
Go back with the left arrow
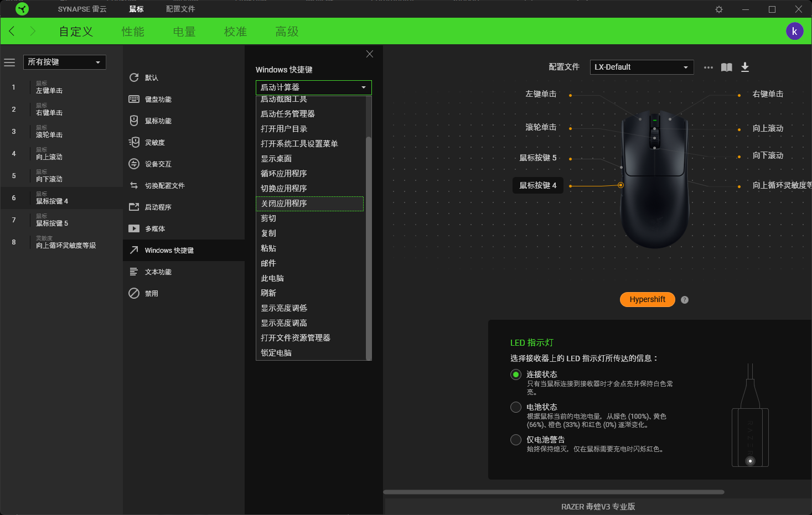tap(12, 31)
